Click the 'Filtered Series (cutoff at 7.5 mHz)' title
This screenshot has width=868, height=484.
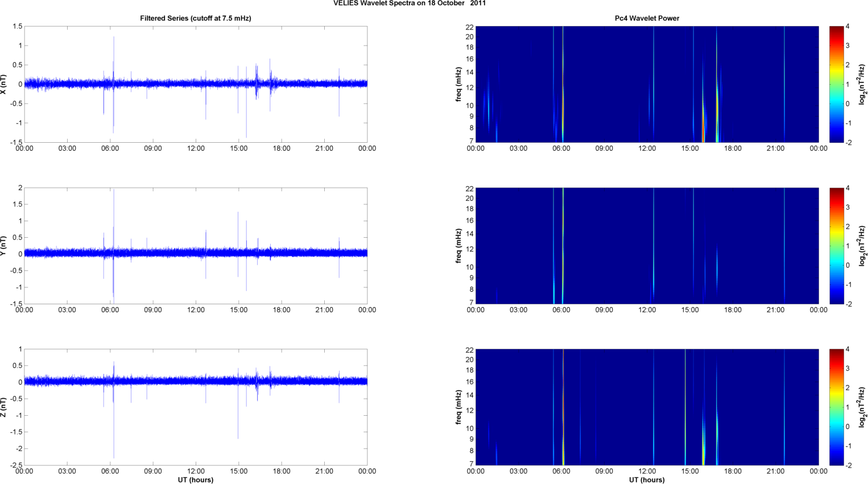[196, 18]
